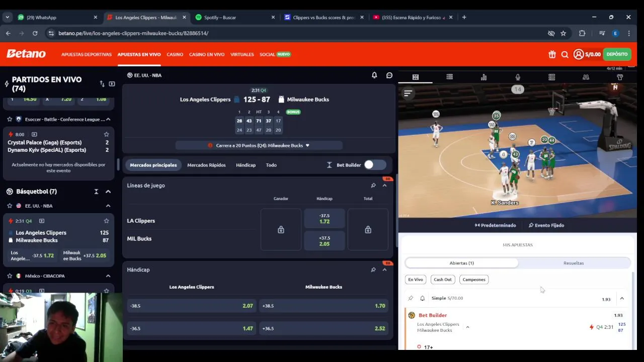Screen dimensions: 644x362
Task: Select the Mercados principales tab
Action: click(153, 165)
